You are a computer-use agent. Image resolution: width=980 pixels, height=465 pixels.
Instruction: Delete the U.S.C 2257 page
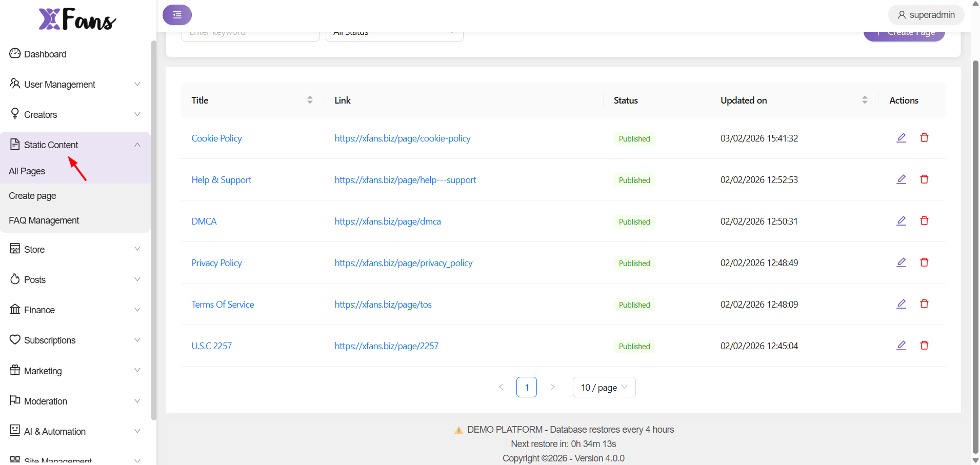(924, 346)
